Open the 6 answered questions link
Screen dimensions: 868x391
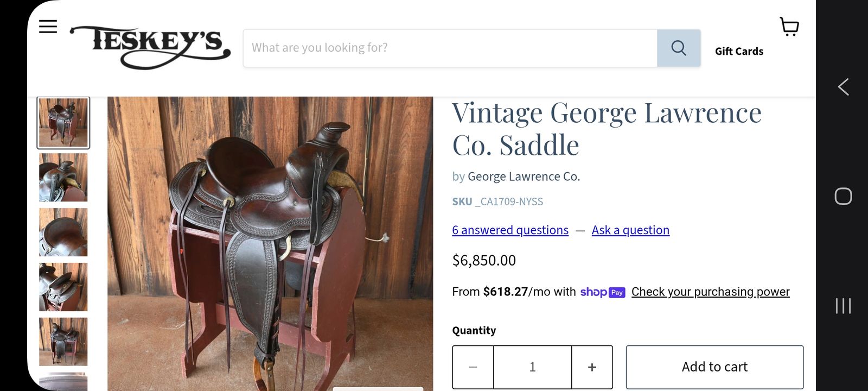(510, 230)
